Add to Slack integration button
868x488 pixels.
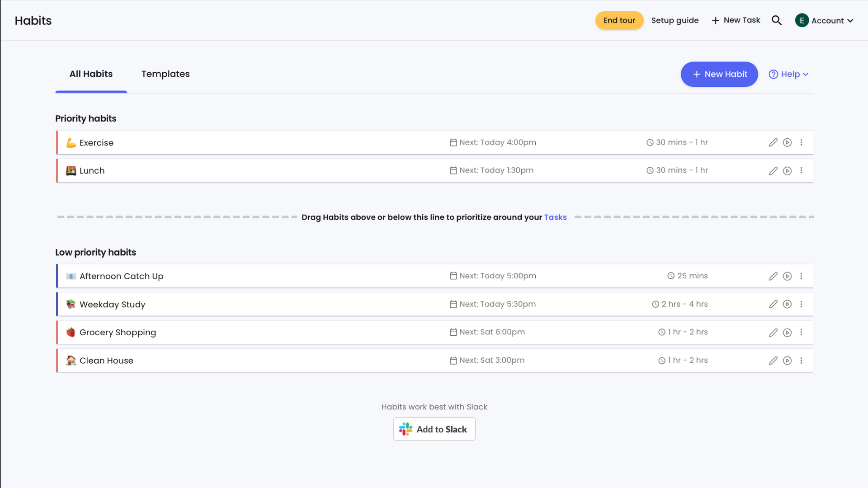pos(434,429)
